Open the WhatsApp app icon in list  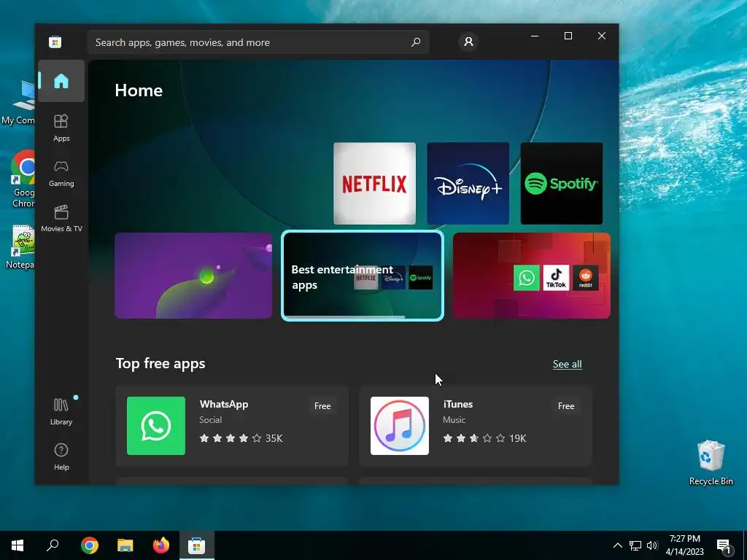point(156,426)
